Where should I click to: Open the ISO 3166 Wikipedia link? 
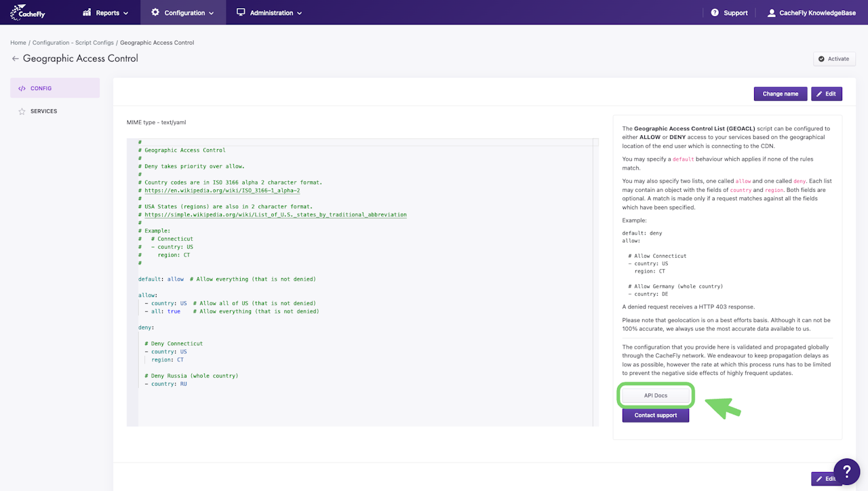coord(222,191)
